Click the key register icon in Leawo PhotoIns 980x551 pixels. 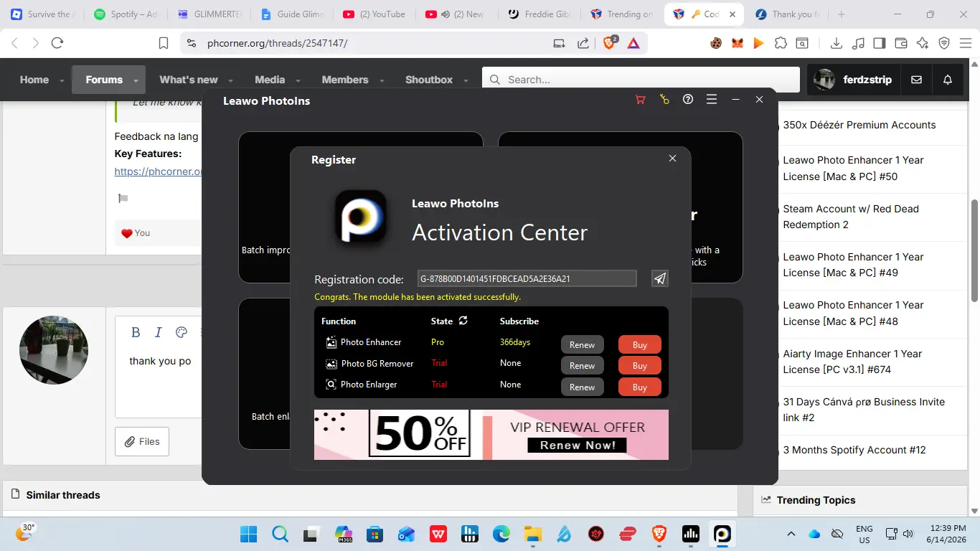664,100
